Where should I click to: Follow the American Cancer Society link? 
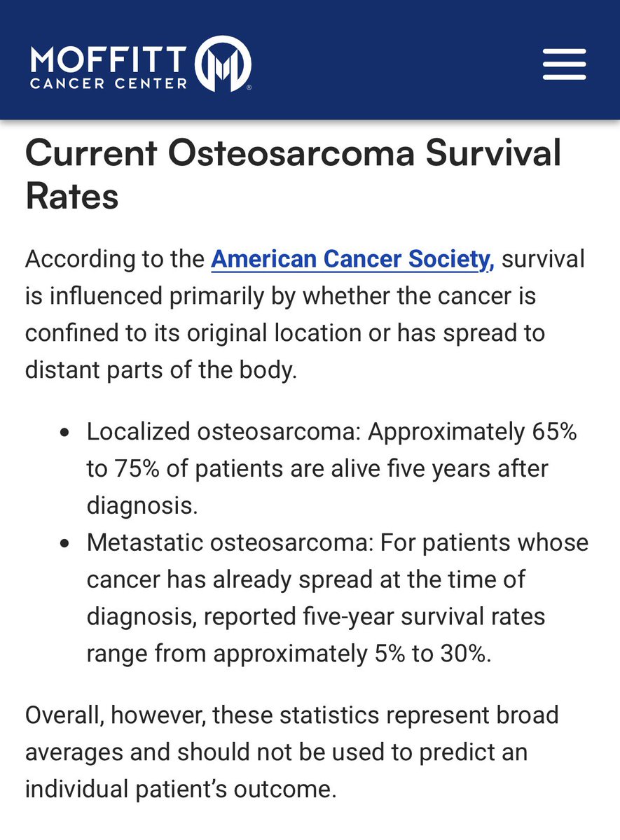coord(353,260)
